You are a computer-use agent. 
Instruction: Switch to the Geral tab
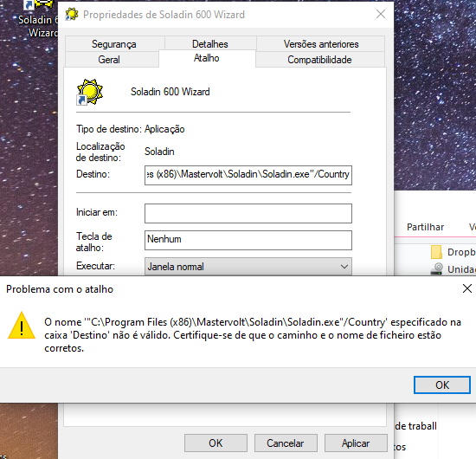pyautogui.click(x=109, y=59)
